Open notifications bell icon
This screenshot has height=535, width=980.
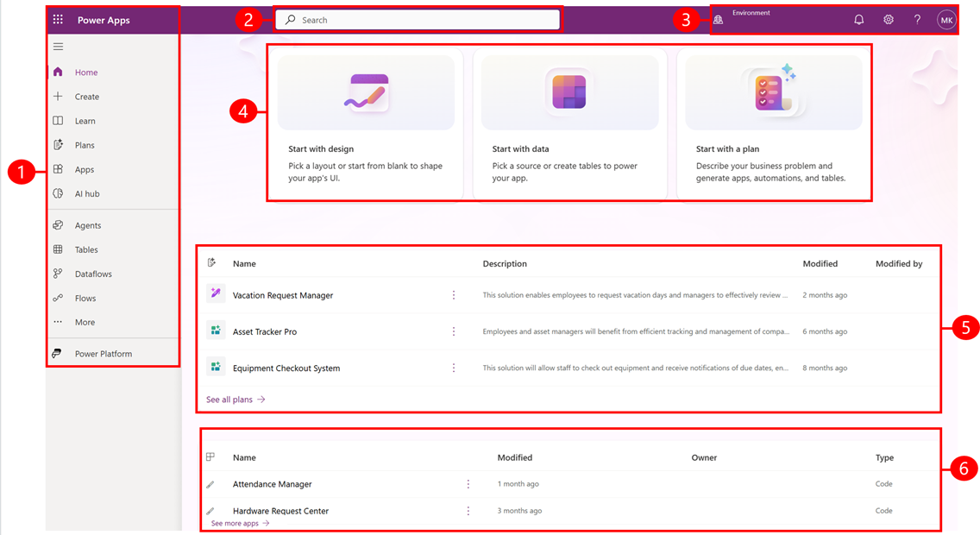tap(858, 20)
